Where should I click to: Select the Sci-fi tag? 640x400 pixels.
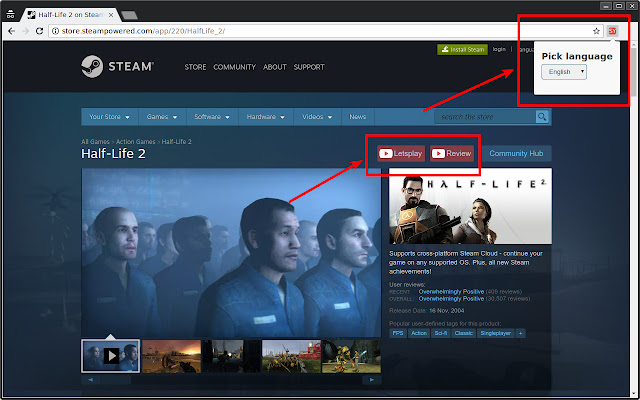point(441,333)
